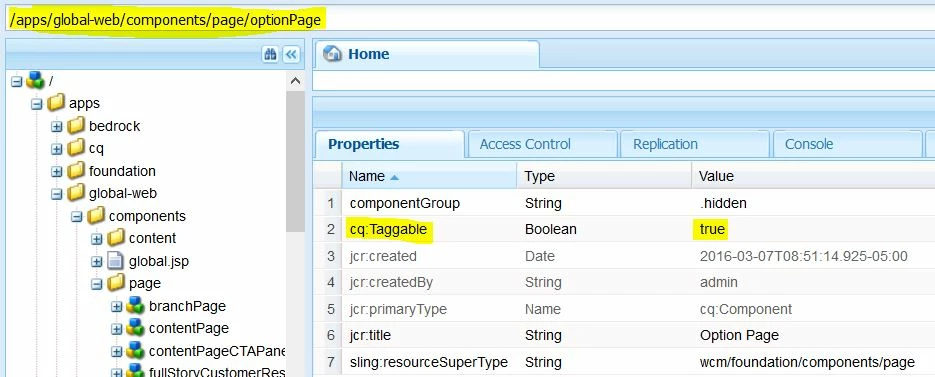Select the root node cube icon

click(x=36, y=81)
